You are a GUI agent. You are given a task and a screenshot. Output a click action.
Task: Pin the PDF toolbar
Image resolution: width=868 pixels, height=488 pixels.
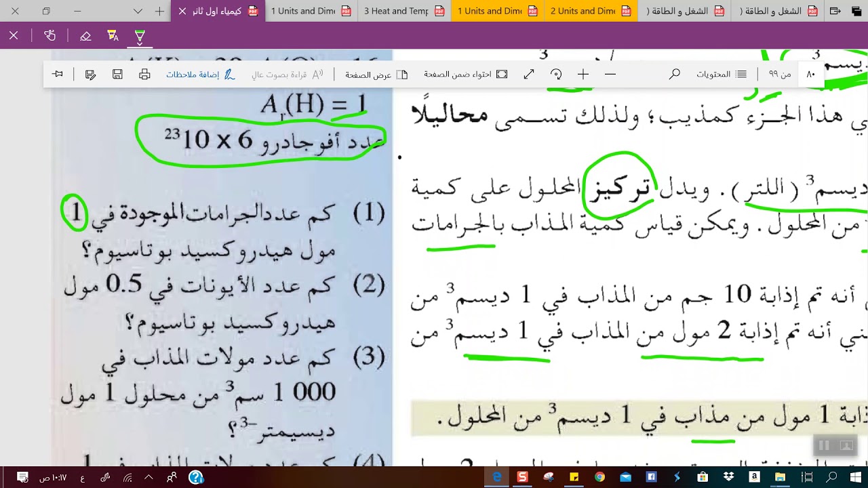(x=58, y=75)
